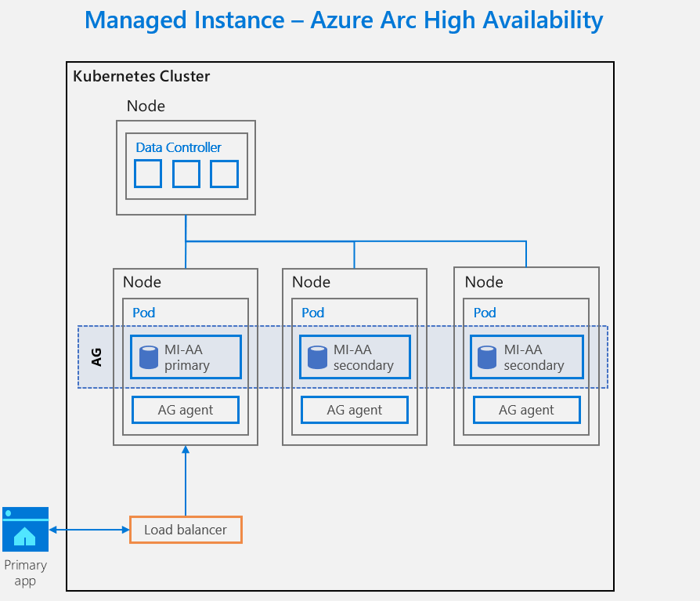
Task: Click the third square icon in Data Controller
Action: pyautogui.click(x=224, y=173)
